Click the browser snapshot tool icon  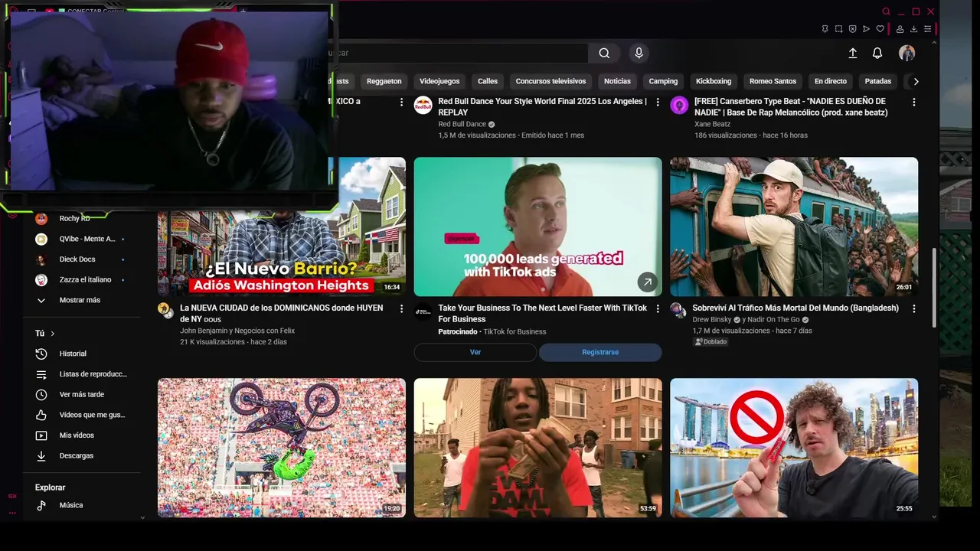click(838, 29)
